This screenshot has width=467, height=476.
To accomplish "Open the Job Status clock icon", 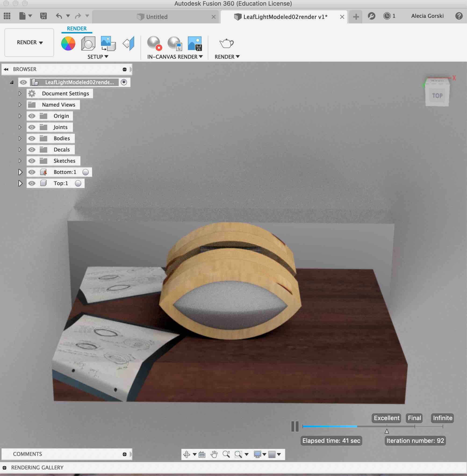I will pyautogui.click(x=387, y=16).
